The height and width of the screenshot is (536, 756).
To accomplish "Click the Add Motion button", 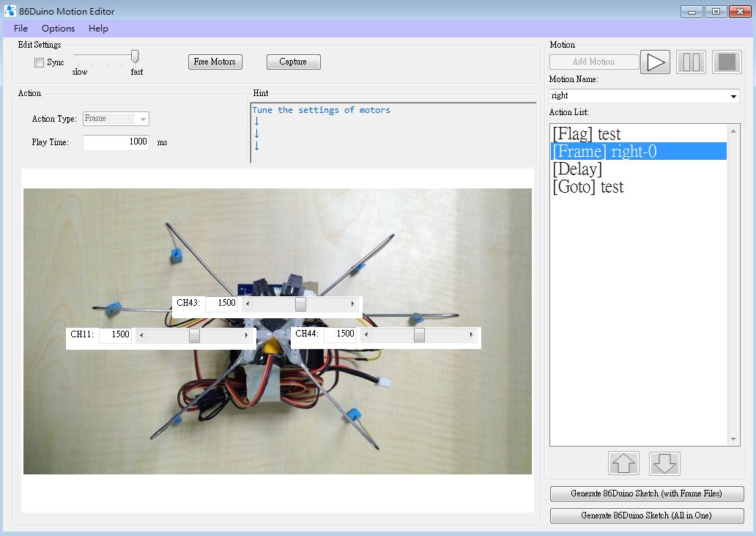I will coord(594,62).
